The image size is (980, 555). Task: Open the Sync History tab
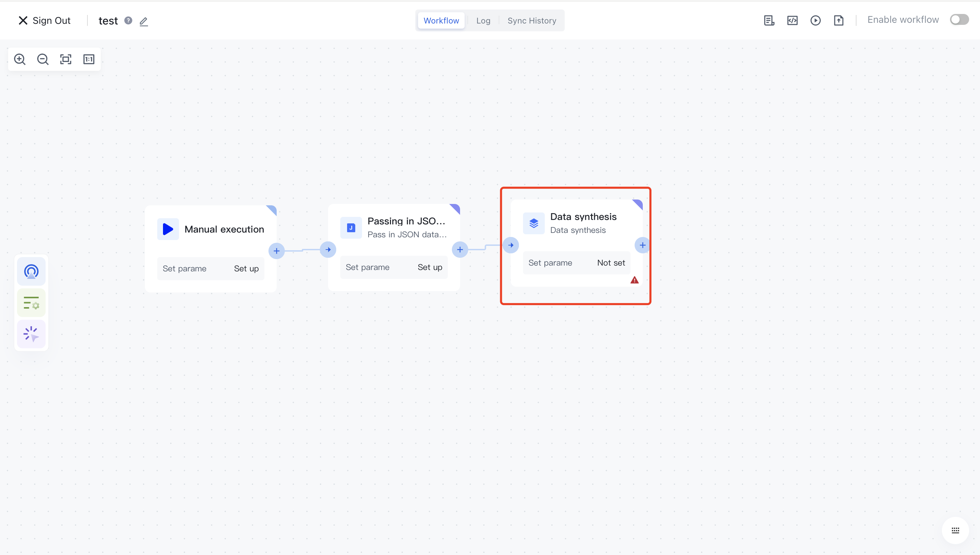coord(532,20)
